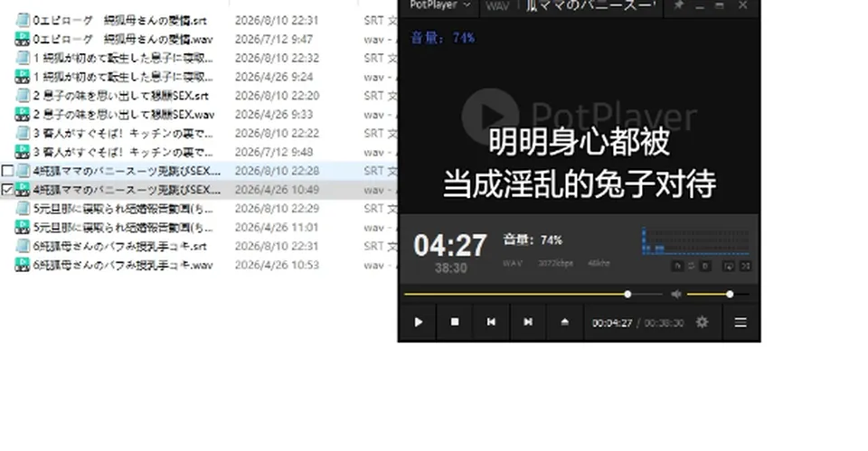Viewport: 868px width, 451px height.
Task: Select the srt icon dated 2026/8/10 22:22
Action: click(x=22, y=134)
